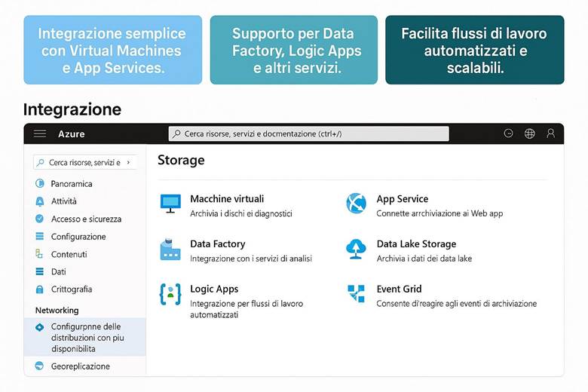Click the Macchine virtuali monitor icon

tap(170, 203)
